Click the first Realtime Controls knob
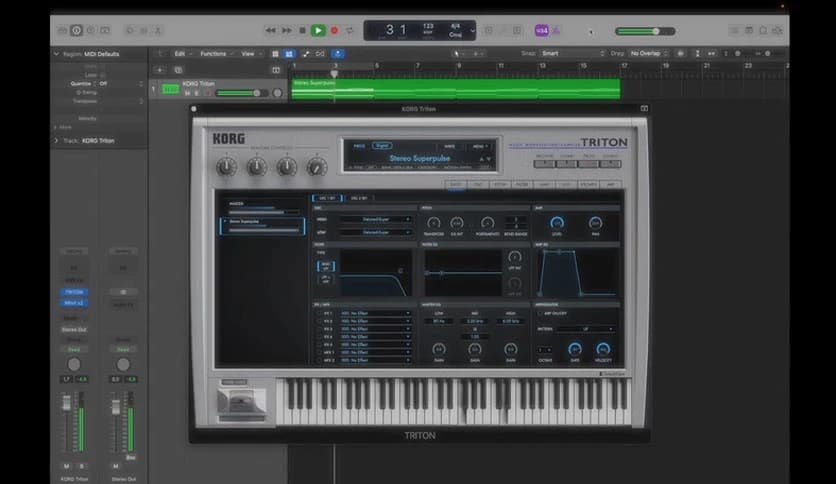Viewport: 836px width, 484px height. [226, 167]
